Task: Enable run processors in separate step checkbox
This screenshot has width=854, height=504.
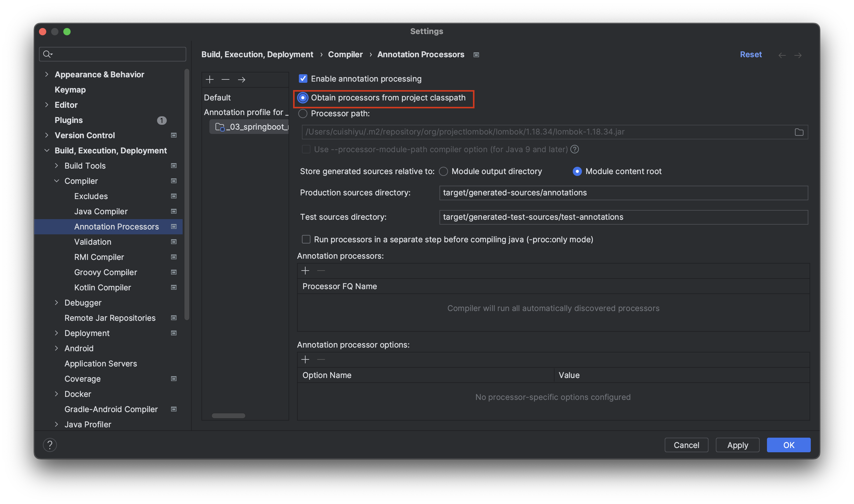Action: [306, 240]
